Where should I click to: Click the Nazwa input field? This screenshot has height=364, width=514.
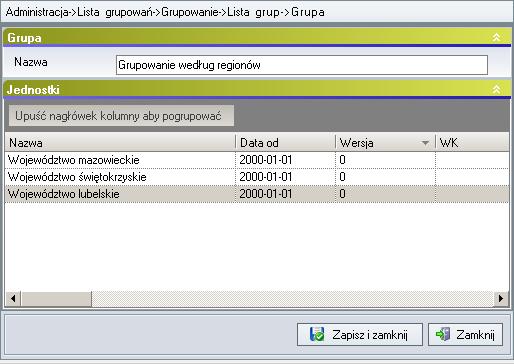click(x=302, y=65)
